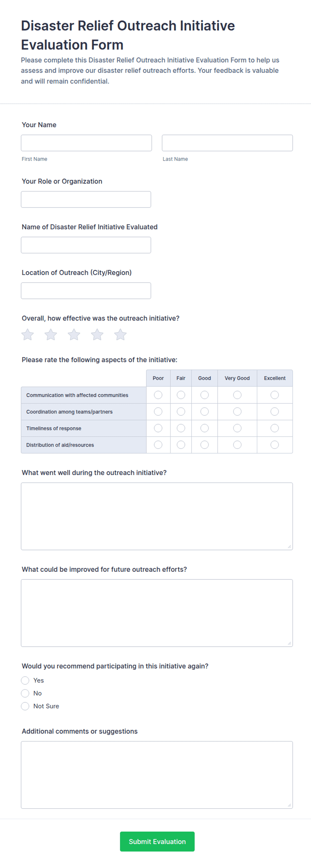Image resolution: width=311 pixels, height=868 pixels.
Task: Rate Distribution of aid/resources as Very Good
Action: pos(237,445)
